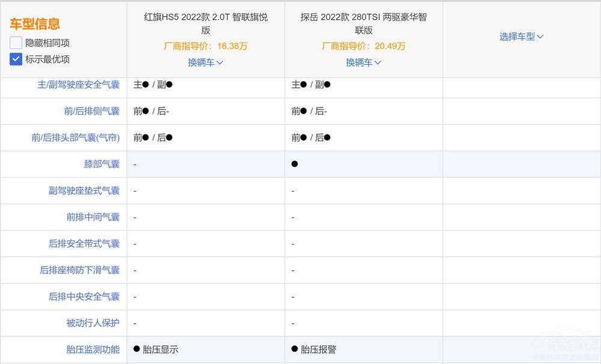Click the 后排安全带式气囊 label

pos(84,243)
